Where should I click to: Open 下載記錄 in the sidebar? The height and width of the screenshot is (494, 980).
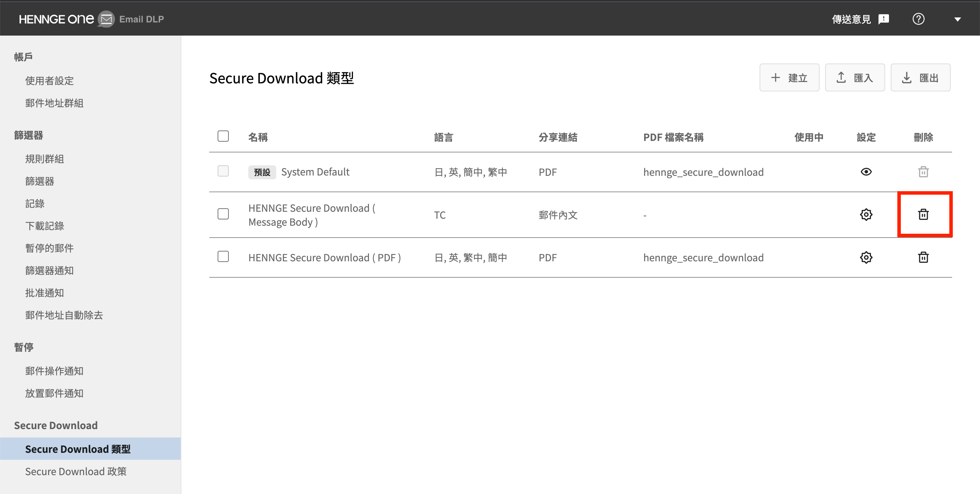tap(45, 226)
